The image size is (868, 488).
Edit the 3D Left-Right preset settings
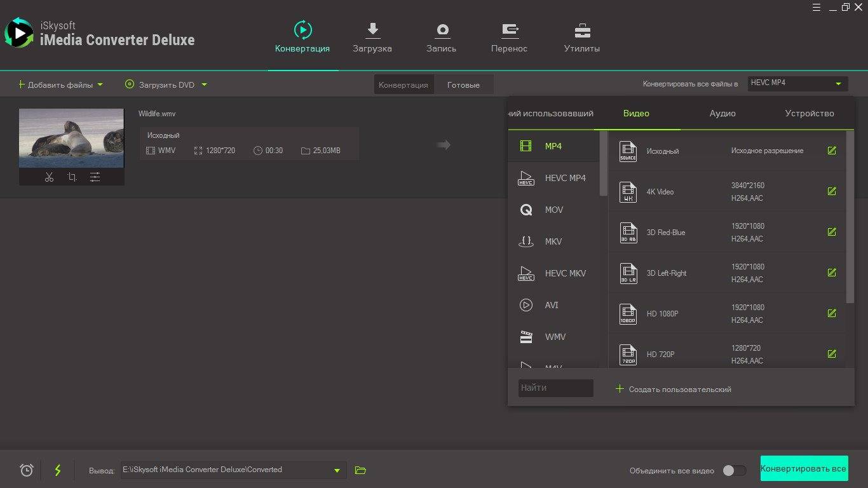pos(832,273)
